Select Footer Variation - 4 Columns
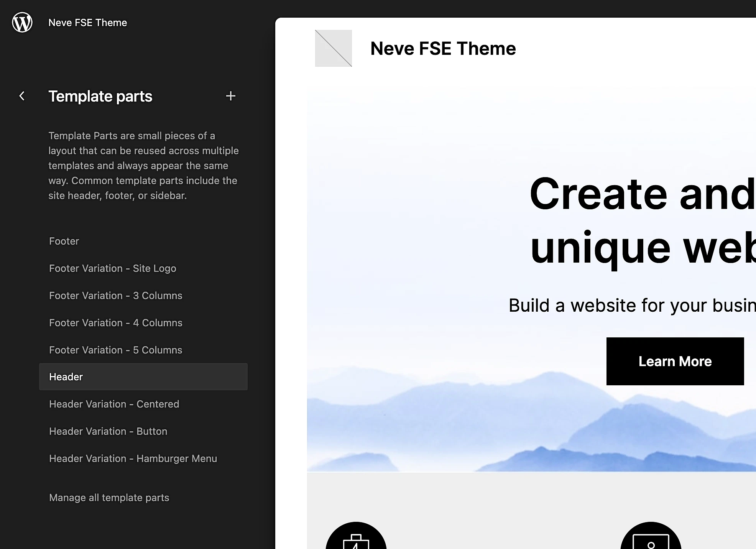Image resolution: width=756 pixels, height=549 pixels. [x=116, y=322]
